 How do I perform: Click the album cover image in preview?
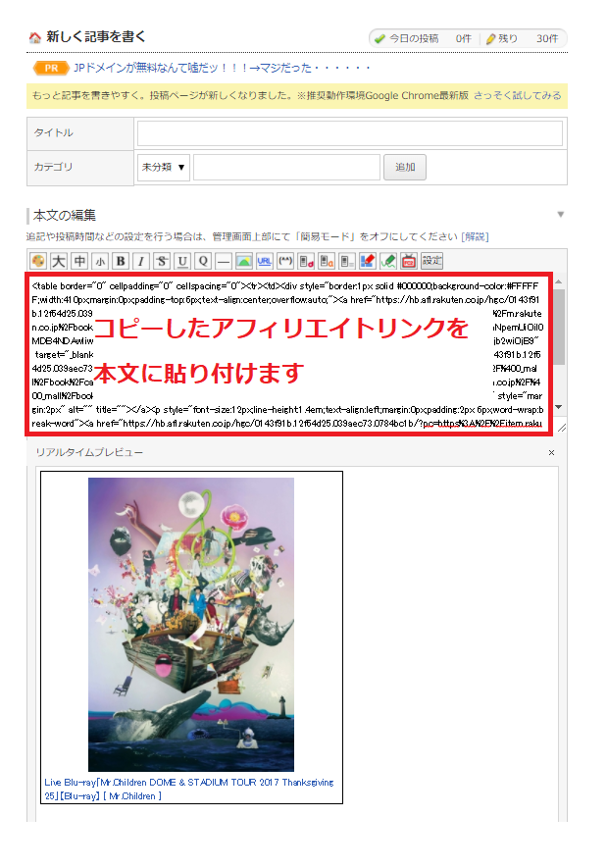(191, 625)
